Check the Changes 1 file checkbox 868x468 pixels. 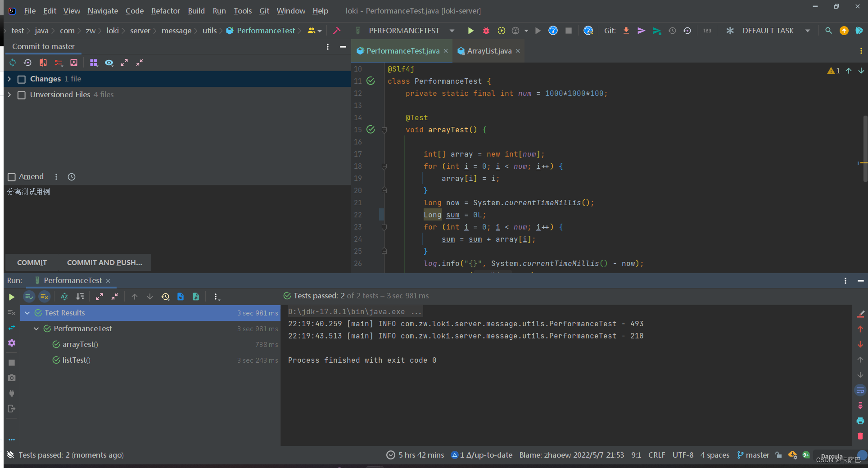click(21, 79)
